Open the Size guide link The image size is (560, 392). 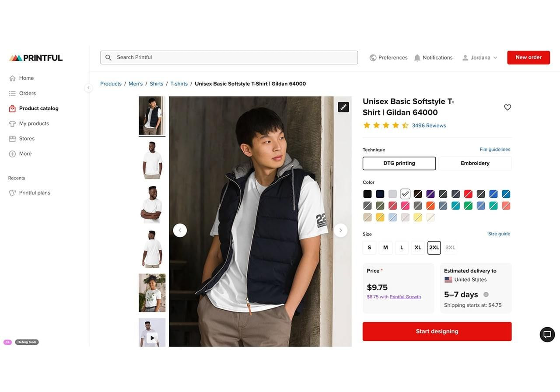[x=499, y=234]
